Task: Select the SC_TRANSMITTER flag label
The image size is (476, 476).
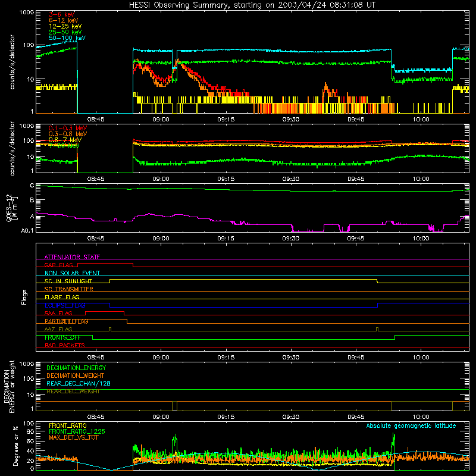Action: point(69,289)
